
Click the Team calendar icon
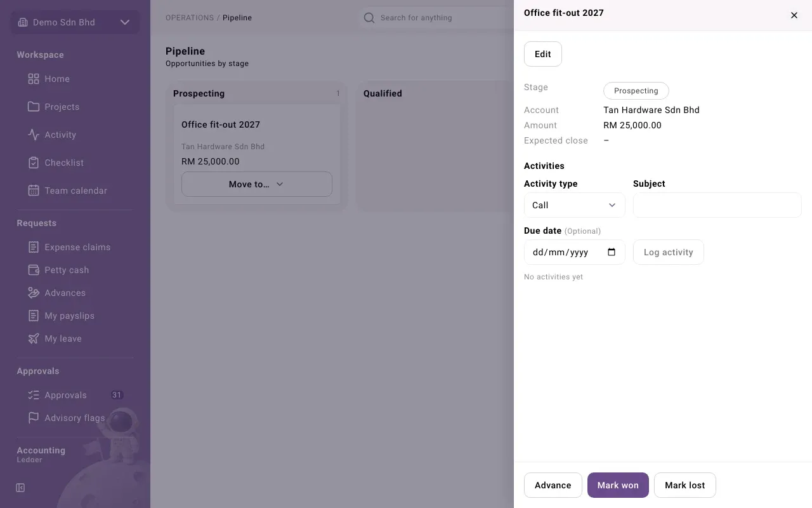[34, 190]
